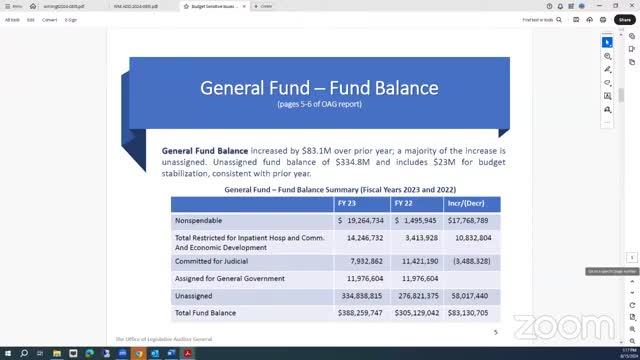Click the 276,821,375 FY 22 unassigned value
Viewport: 640px width, 360px height.
[x=418, y=296]
